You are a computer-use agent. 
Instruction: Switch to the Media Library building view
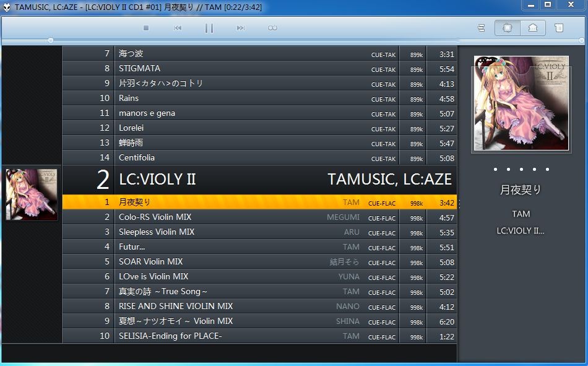tap(534, 28)
